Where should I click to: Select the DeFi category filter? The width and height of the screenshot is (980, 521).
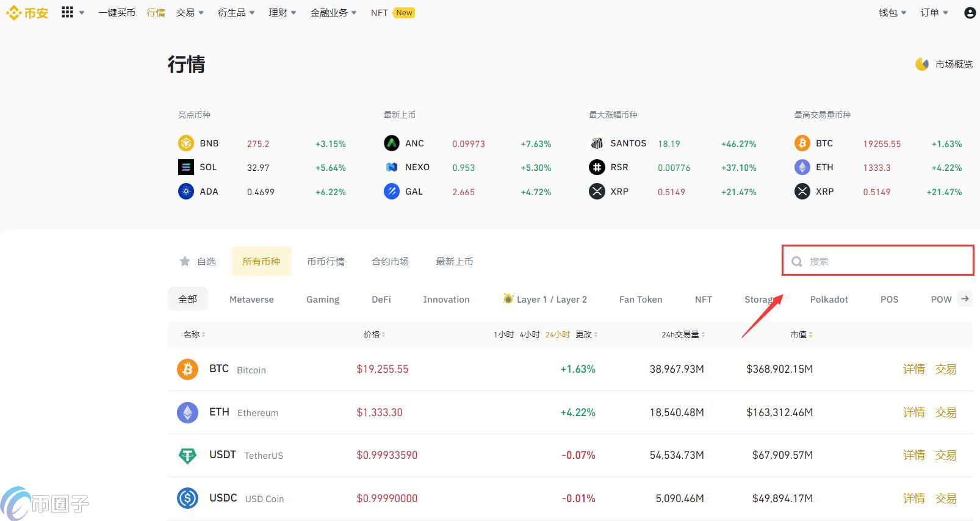[381, 299]
